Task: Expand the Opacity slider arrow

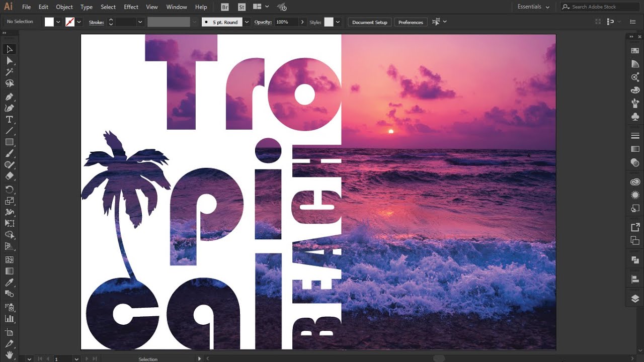Action: [x=302, y=22]
